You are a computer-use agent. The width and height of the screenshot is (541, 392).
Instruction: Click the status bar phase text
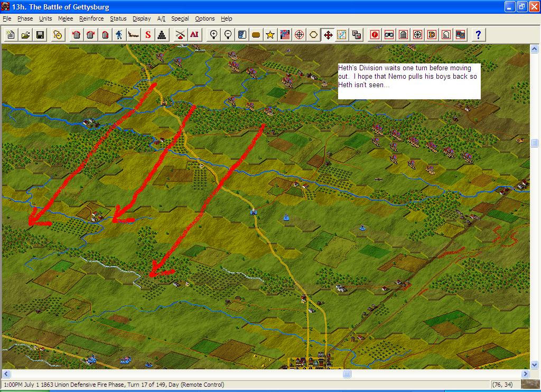coord(114,385)
